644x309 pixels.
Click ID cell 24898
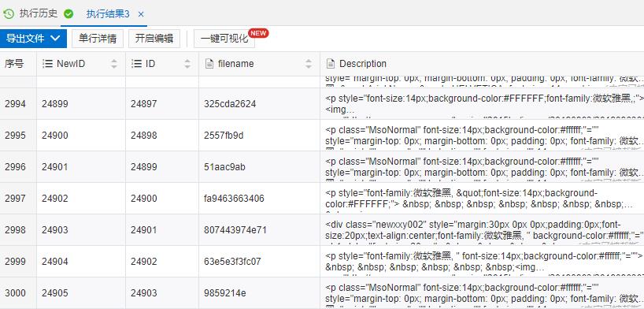pyautogui.click(x=162, y=136)
